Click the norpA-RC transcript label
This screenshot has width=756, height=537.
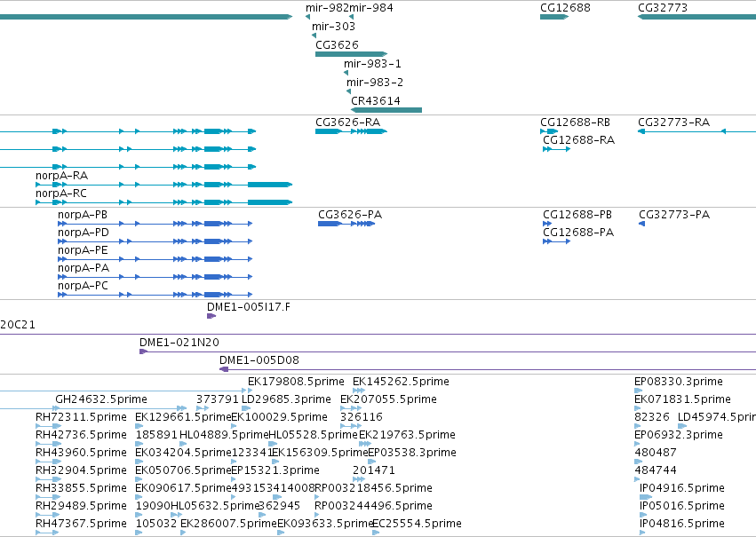pyautogui.click(x=61, y=193)
